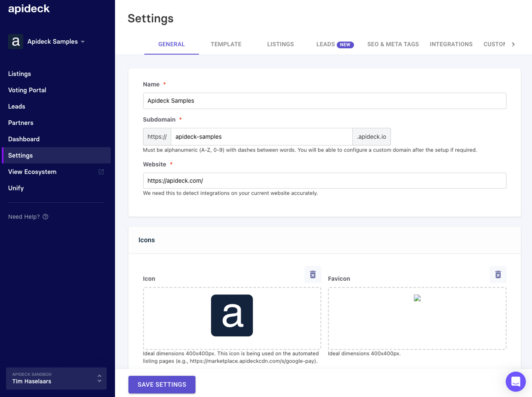This screenshot has width=532, height=397.
Task: Open the Listings tab
Action: pyautogui.click(x=280, y=44)
